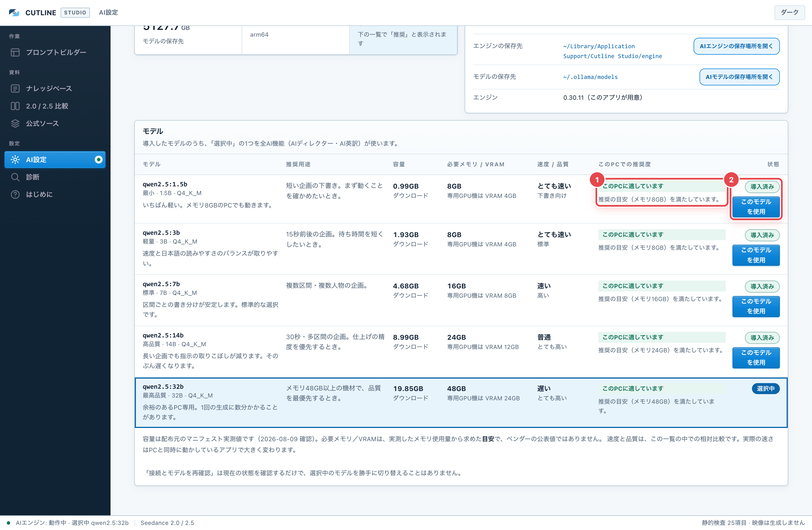812x530 pixels.
Task: Click the このPCでの推奨度 column header
Action: [x=624, y=164]
